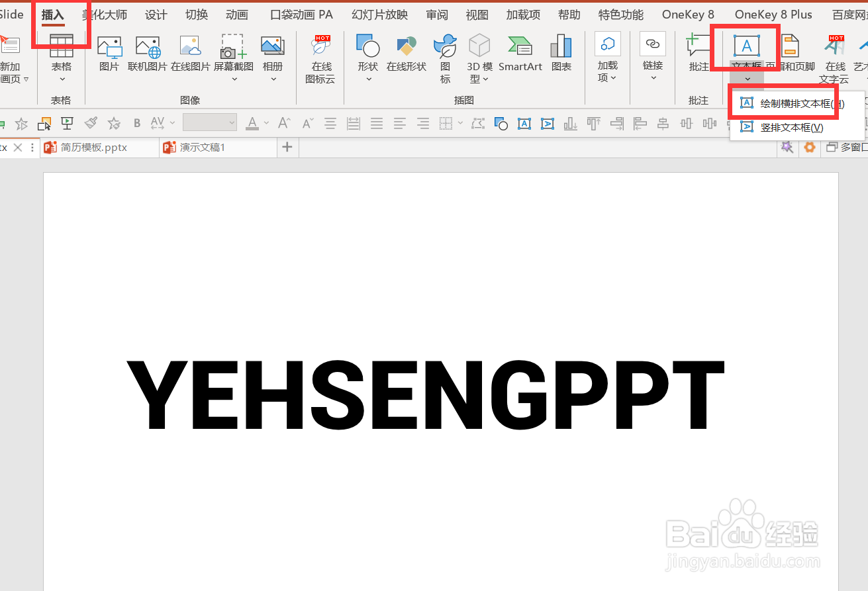Open 在线文字云 word cloud tool
Screen dimensions: 868x591
835,60
